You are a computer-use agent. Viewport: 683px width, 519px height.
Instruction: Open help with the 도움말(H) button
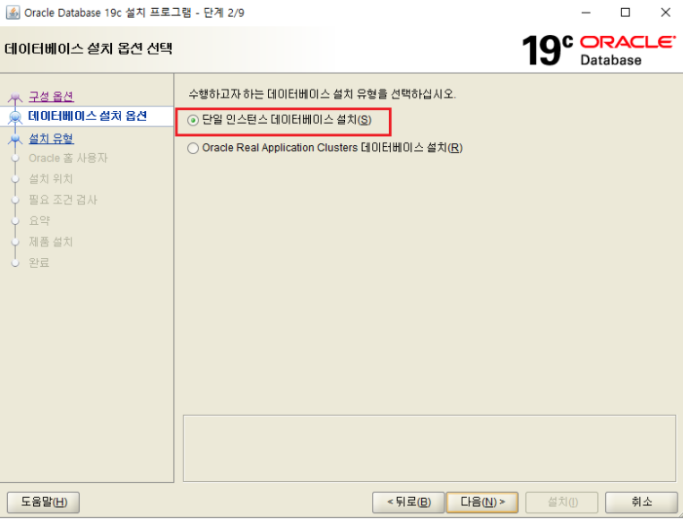pos(44,502)
